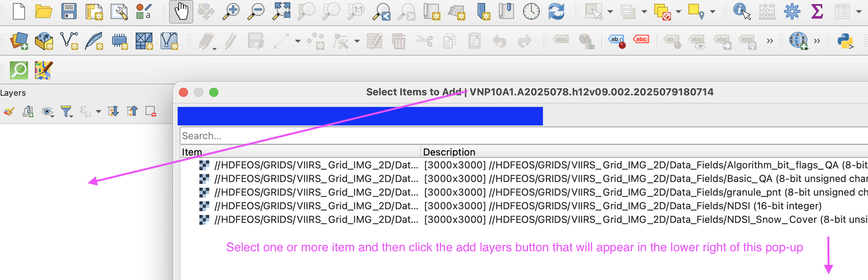The image size is (868, 280).
Task: Collapse all layers in Layers panel
Action: click(132, 111)
